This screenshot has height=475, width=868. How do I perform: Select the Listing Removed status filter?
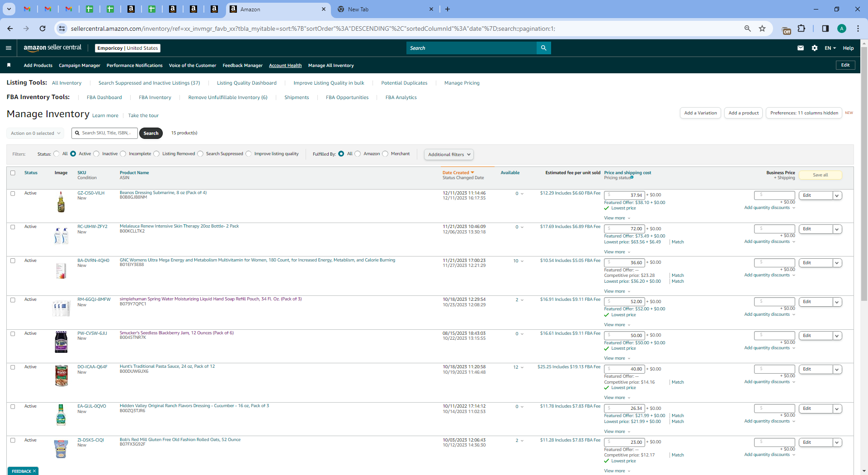click(156, 154)
